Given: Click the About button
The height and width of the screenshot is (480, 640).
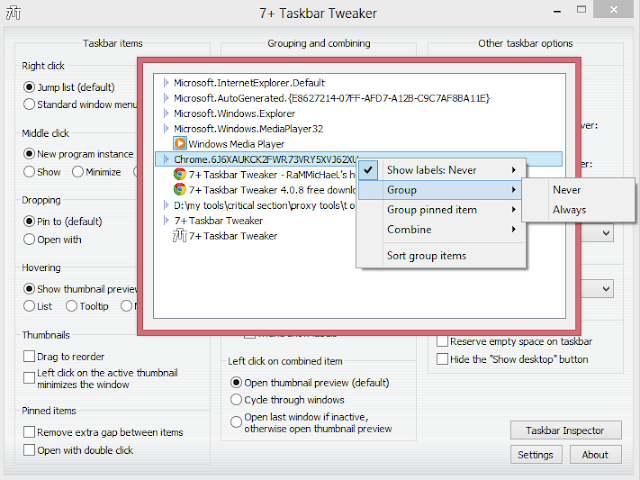Looking at the screenshot, I should coord(596,455).
